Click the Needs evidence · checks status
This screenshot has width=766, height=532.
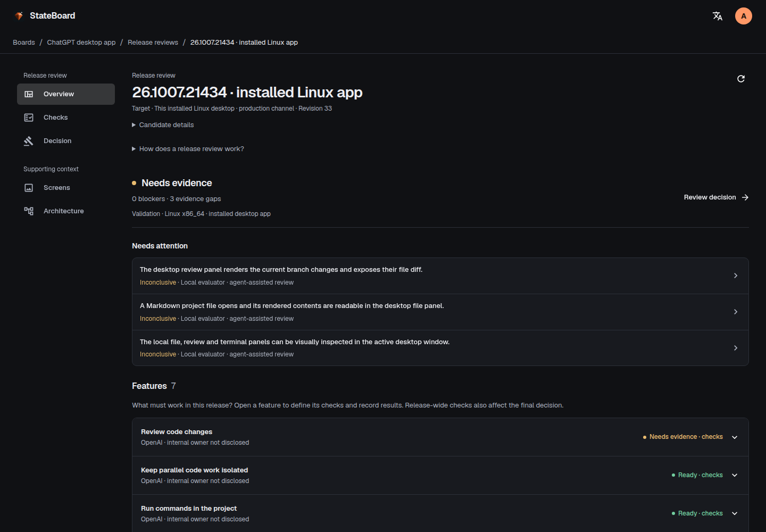pos(683,437)
